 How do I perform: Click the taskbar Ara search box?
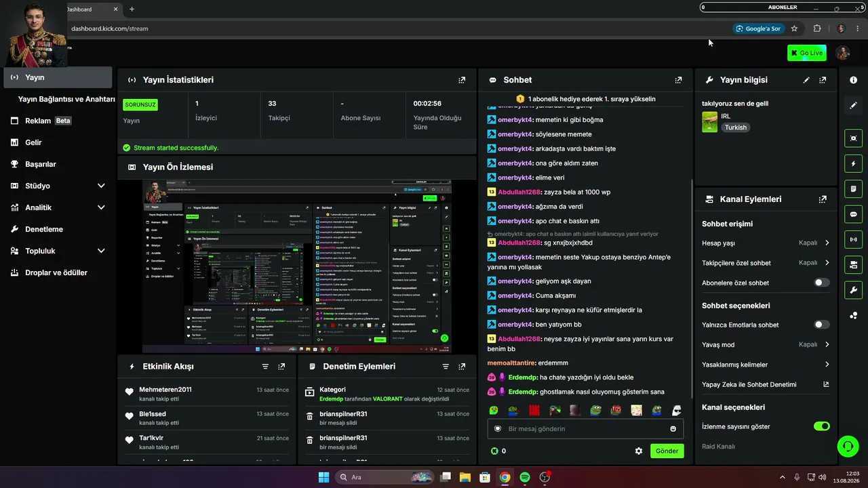pyautogui.click(x=385, y=477)
